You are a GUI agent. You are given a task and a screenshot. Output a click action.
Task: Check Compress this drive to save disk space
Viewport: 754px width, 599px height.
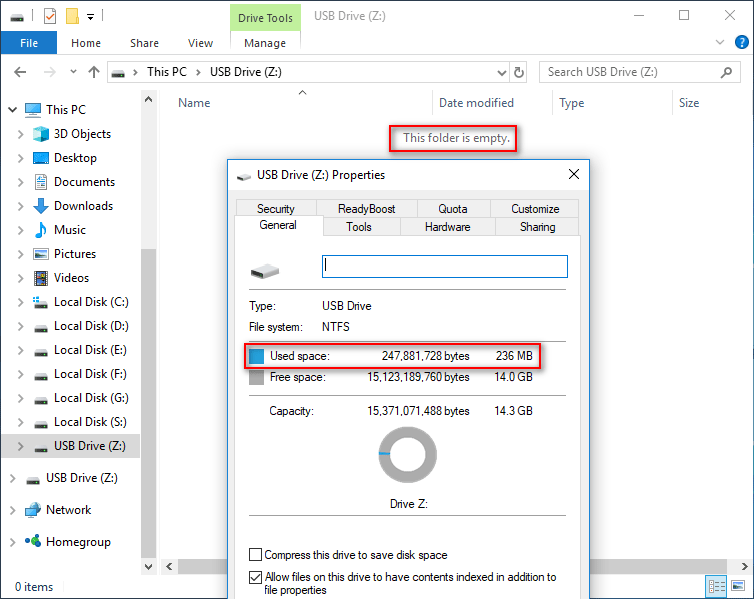click(x=255, y=555)
